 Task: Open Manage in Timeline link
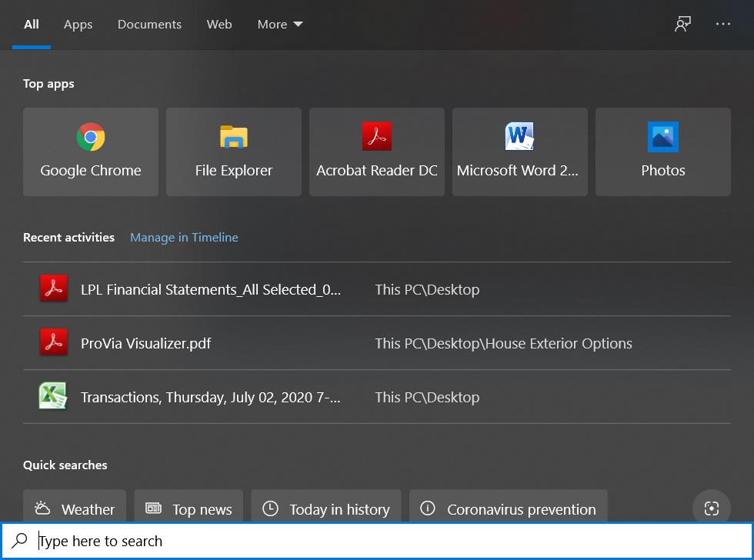(184, 237)
